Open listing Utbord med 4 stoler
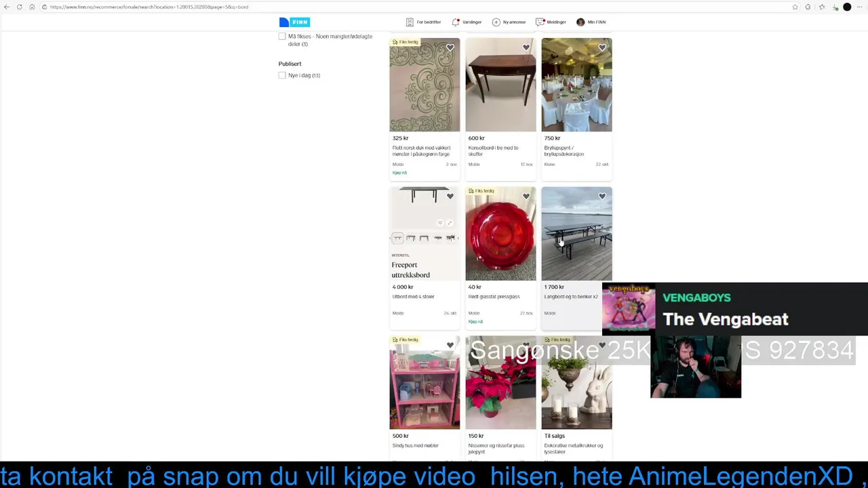 (x=413, y=297)
